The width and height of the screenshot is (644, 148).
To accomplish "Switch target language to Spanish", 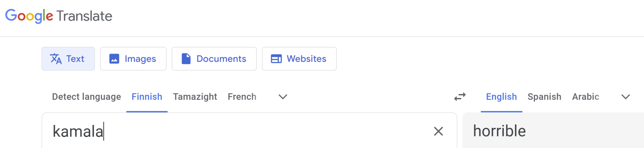I will (544, 97).
